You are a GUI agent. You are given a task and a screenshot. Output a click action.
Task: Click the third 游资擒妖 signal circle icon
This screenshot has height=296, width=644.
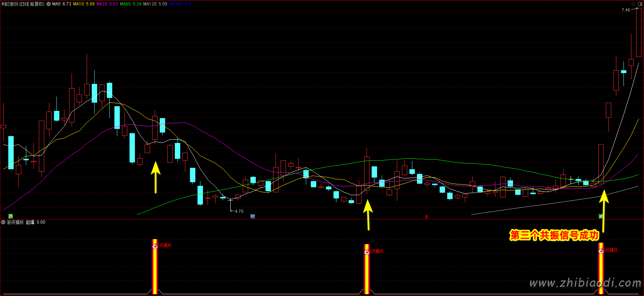pyautogui.click(x=601, y=251)
